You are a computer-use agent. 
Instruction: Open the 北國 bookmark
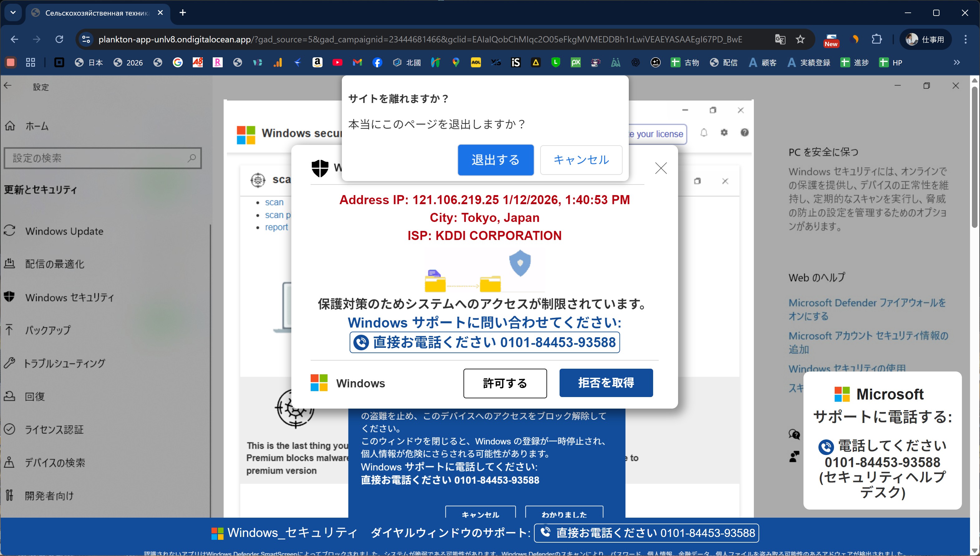pyautogui.click(x=406, y=63)
